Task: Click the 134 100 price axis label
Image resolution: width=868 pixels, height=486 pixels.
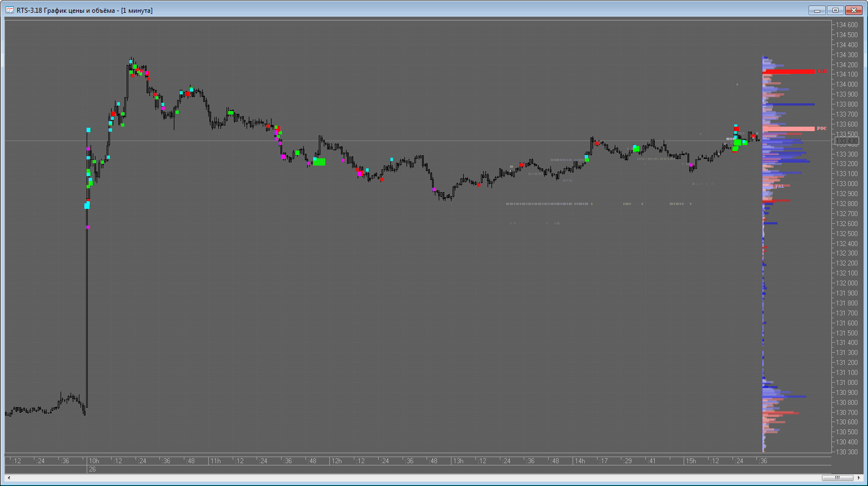Action: click(x=847, y=74)
